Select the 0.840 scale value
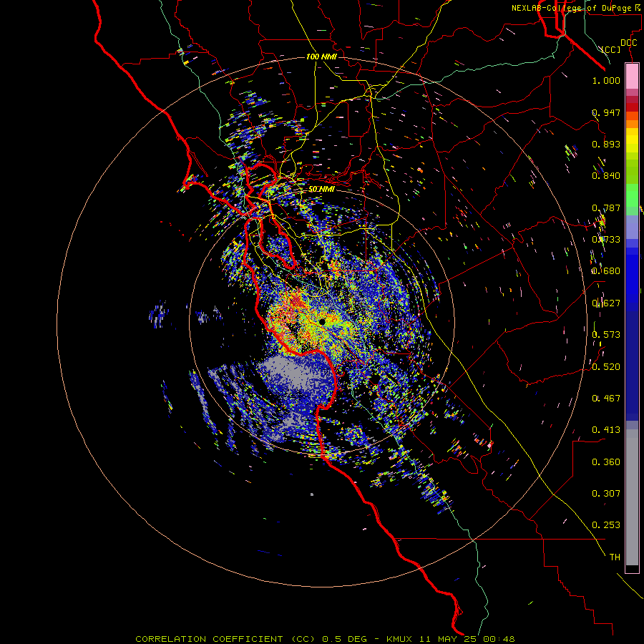 [x=606, y=176]
